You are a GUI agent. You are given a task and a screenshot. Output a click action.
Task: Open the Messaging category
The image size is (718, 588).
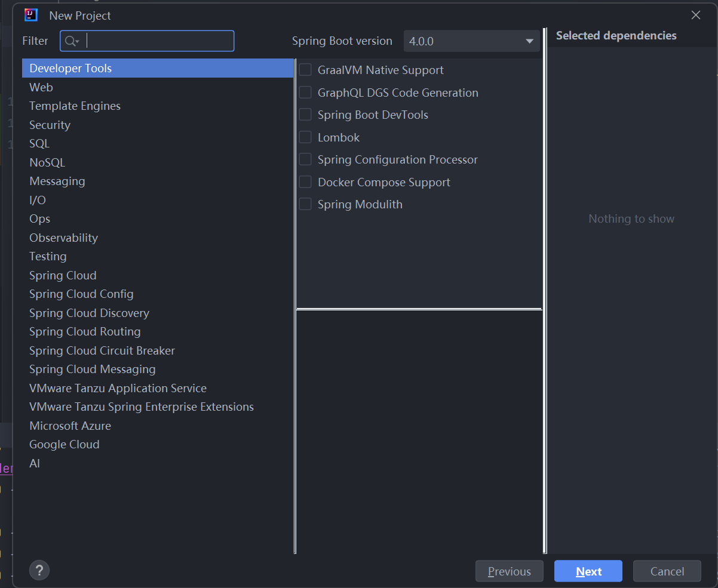pos(158,181)
